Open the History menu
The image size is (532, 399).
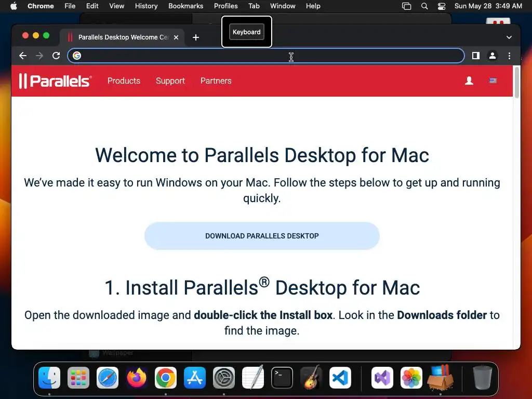tap(146, 6)
